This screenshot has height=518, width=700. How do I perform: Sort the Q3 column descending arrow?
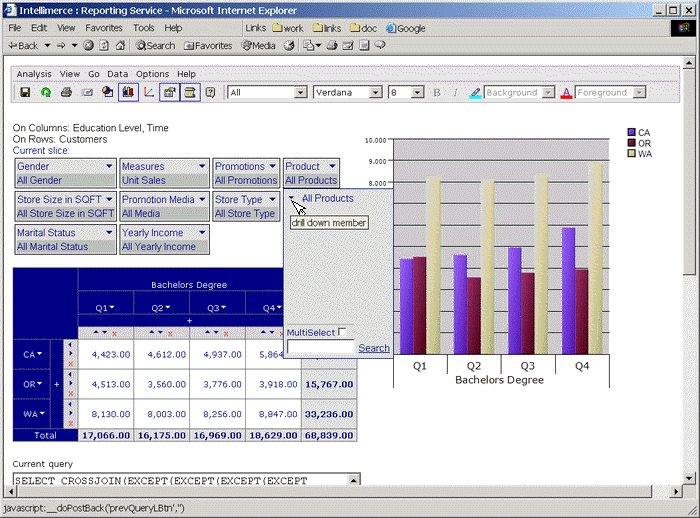click(216, 333)
